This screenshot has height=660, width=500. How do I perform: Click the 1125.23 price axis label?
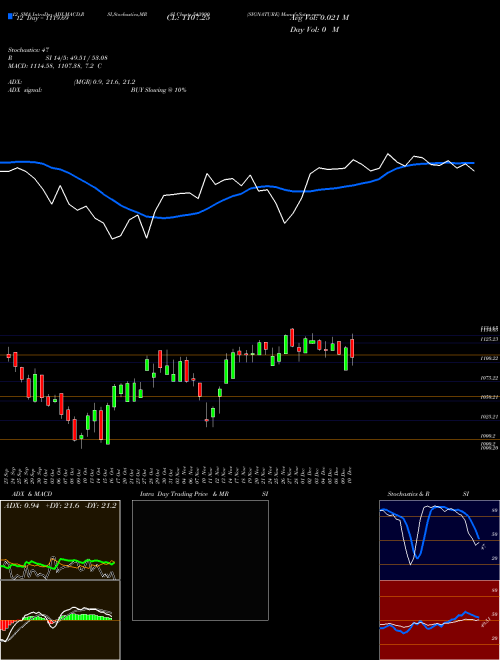(489, 339)
